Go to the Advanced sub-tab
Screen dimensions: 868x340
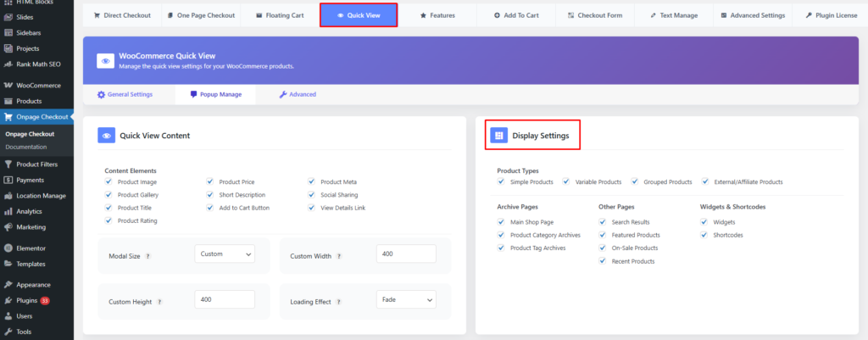(x=298, y=94)
